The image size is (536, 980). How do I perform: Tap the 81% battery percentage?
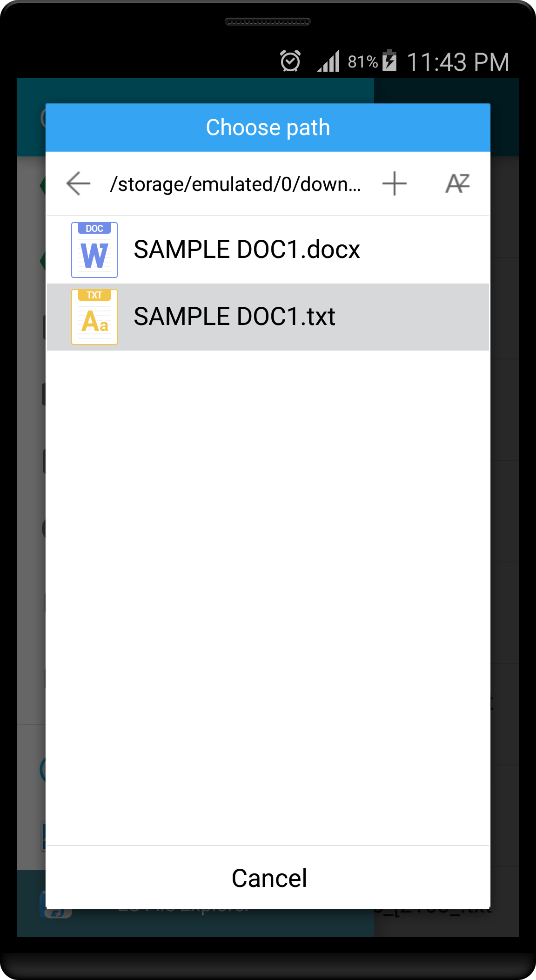click(363, 61)
